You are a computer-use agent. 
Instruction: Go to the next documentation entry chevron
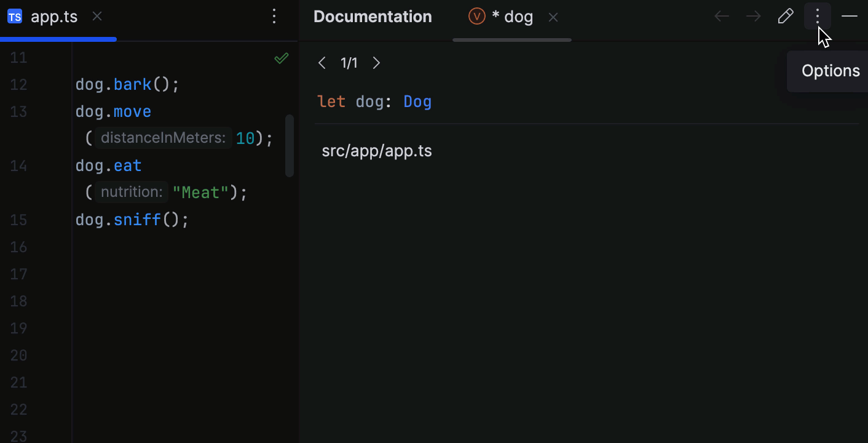(376, 63)
